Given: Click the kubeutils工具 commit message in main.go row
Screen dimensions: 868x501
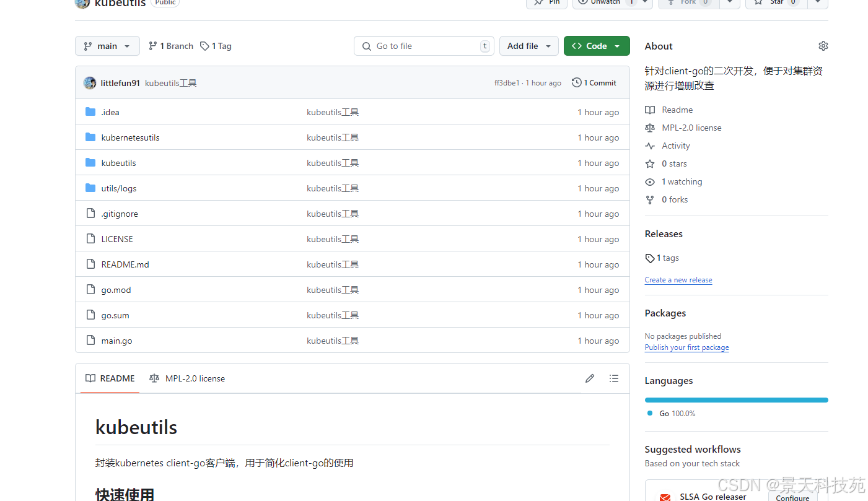Looking at the screenshot, I should (x=333, y=341).
